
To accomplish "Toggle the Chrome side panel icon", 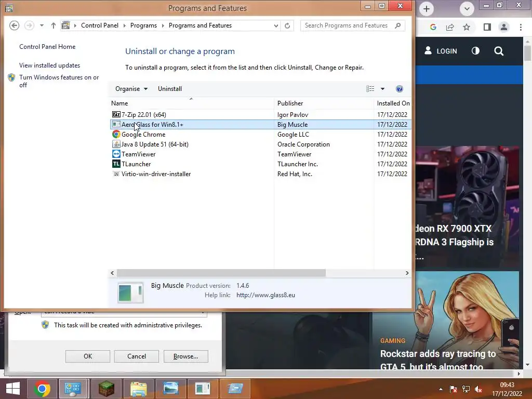I will pos(487,27).
